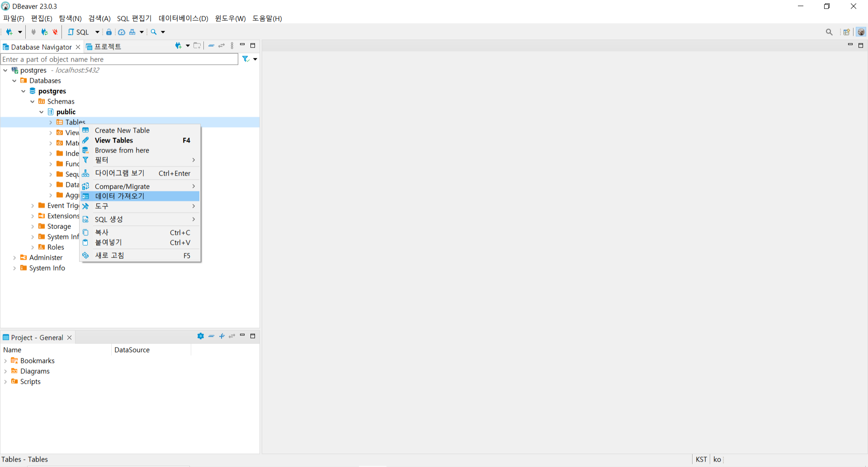Click the magnifier search icon in main toolbar
This screenshot has width=868, height=467.
(154, 32)
